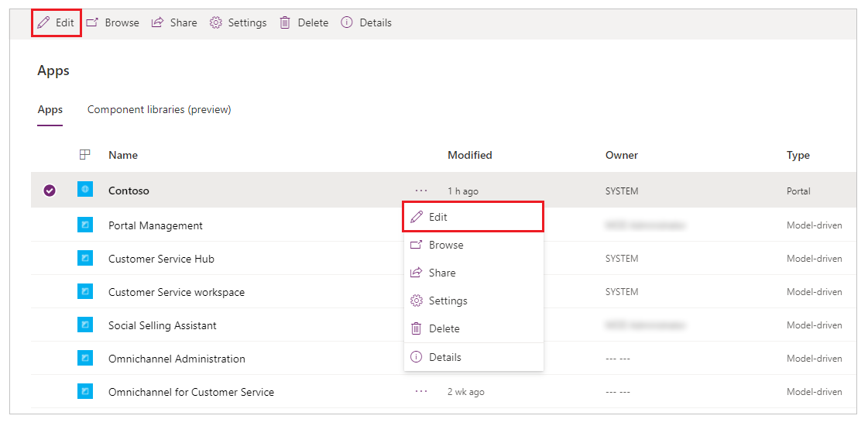Switch to Component libraries (preview) tab
This screenshot has height=426, width=868.
[159, 110]
